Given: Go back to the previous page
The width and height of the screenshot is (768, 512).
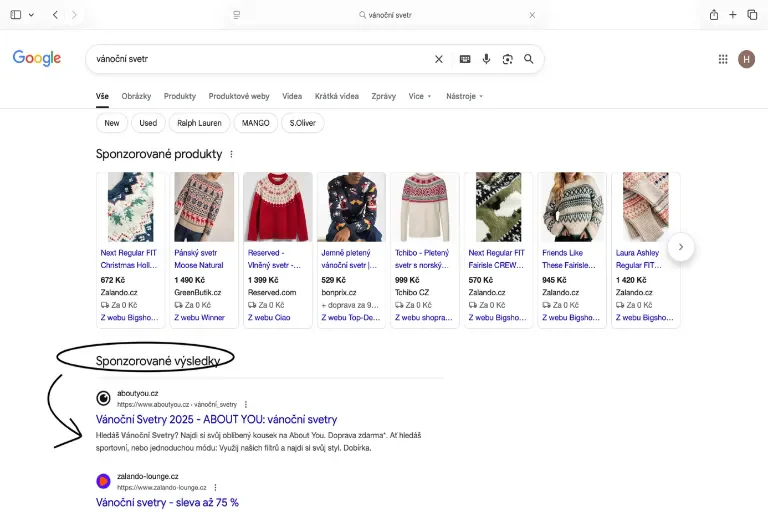Looking at the screenshot, I should tap(55, 15).
